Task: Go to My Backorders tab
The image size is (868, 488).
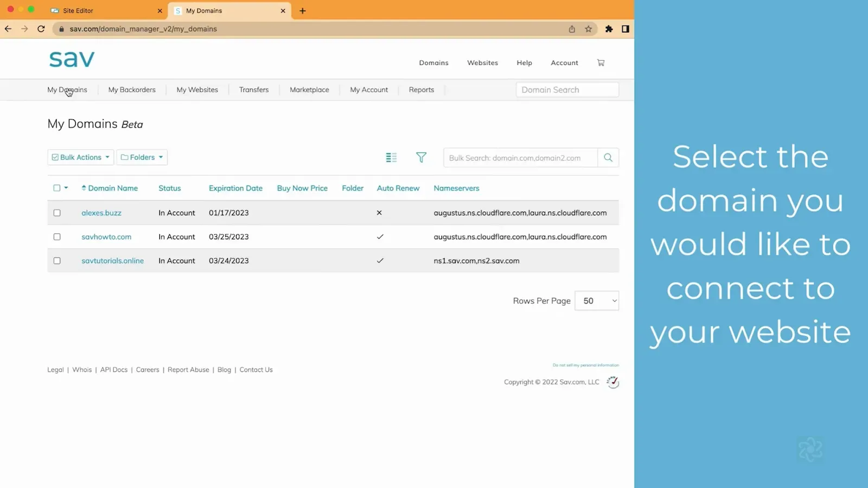Action: click(132, 90)
